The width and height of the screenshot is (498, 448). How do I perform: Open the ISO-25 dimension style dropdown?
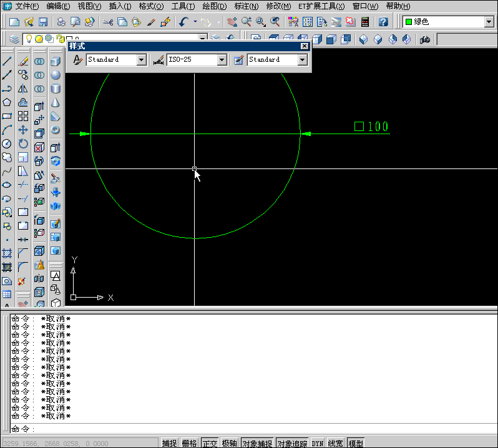pyautogui.click(x=222, y=60)
